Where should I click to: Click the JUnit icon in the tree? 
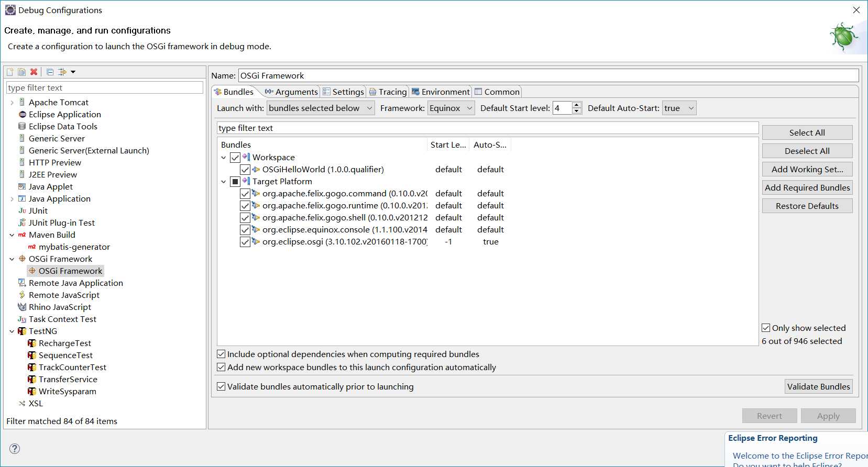22,210
